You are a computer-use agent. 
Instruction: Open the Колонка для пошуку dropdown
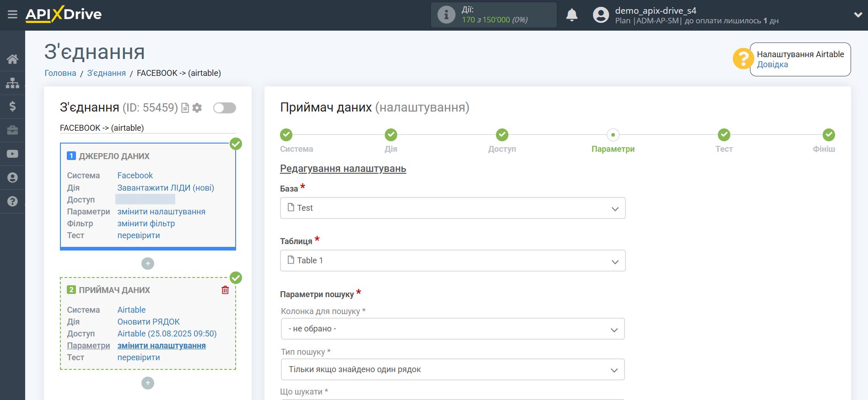452,329
